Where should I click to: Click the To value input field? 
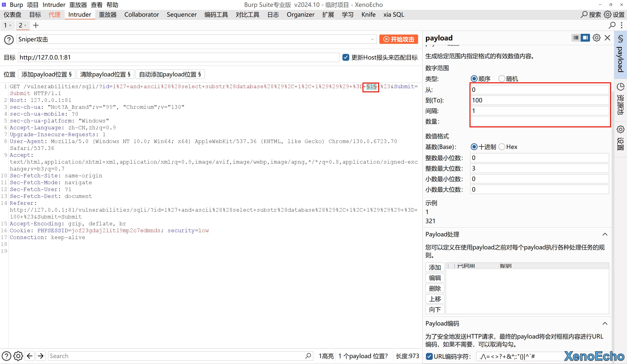(539, 100)
